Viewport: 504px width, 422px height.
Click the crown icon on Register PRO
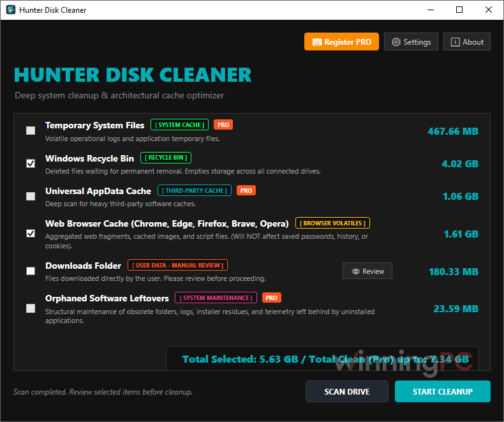pyautogui.click(x=317, y=41)
